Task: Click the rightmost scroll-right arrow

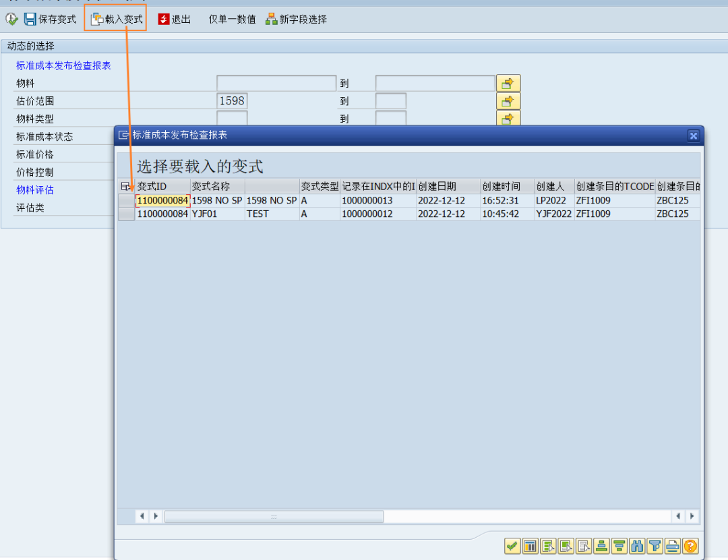Action: (692, 516)
